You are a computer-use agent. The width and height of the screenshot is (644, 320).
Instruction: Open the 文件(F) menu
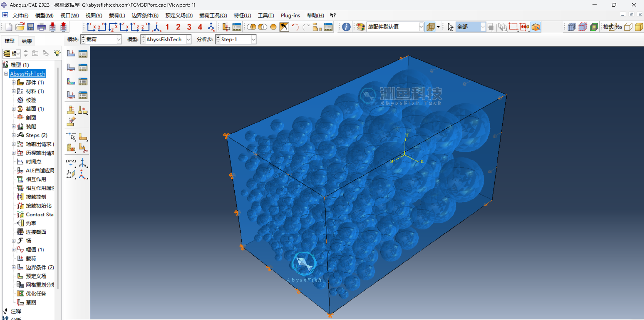pyautogui.click(x=20, y=15)
